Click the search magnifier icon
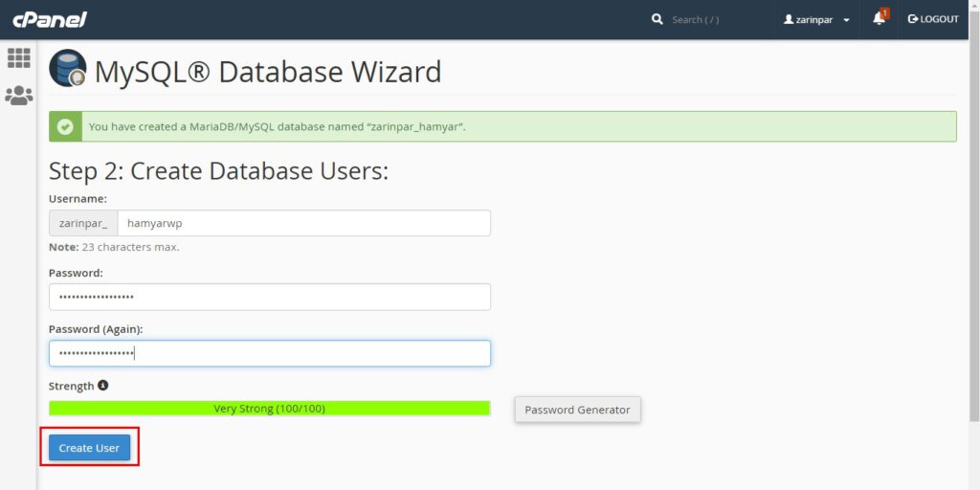 657,19
